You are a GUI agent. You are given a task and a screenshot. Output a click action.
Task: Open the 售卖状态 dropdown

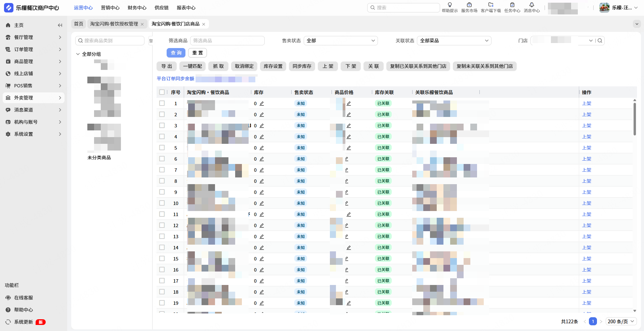[341, 41]
